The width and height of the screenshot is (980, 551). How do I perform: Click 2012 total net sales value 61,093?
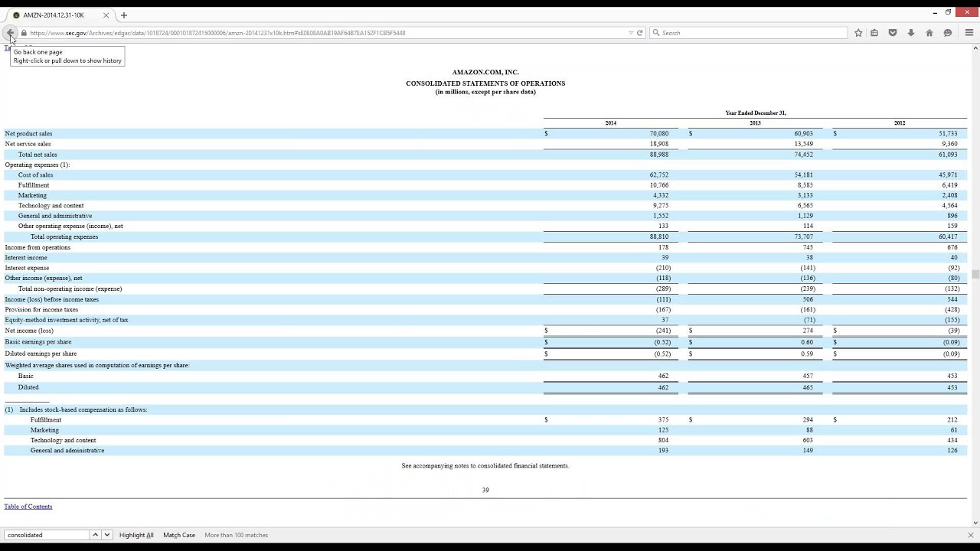click(948, 155)
